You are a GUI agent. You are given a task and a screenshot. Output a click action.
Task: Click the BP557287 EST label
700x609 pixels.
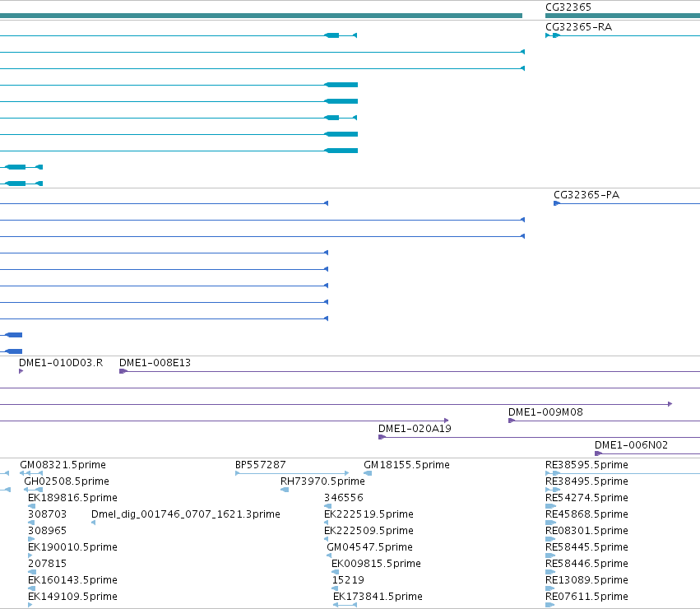click(260, 465)
